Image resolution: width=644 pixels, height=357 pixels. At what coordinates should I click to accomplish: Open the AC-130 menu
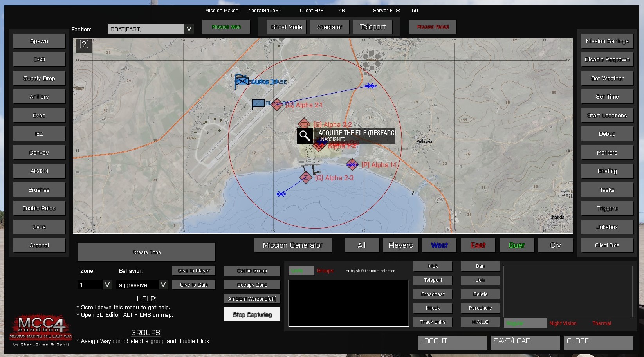coord(39,171)
